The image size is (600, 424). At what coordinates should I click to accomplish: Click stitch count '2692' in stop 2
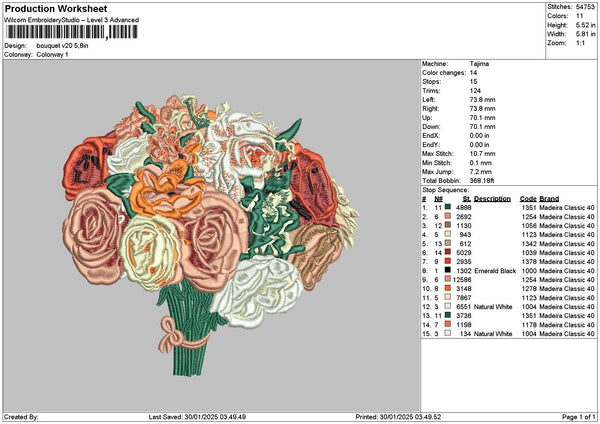coord(463,217)
